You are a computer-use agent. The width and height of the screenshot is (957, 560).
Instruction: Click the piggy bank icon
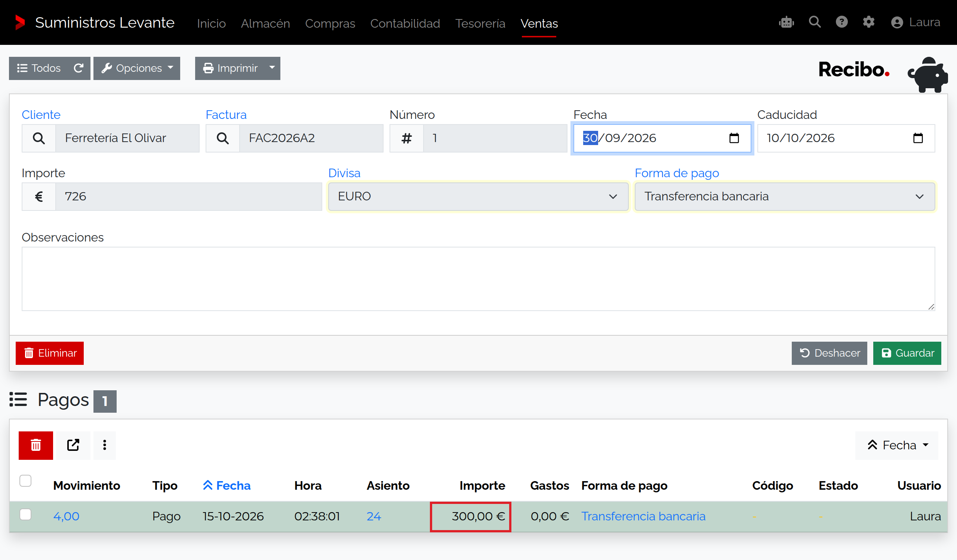[x=928, y=75]
